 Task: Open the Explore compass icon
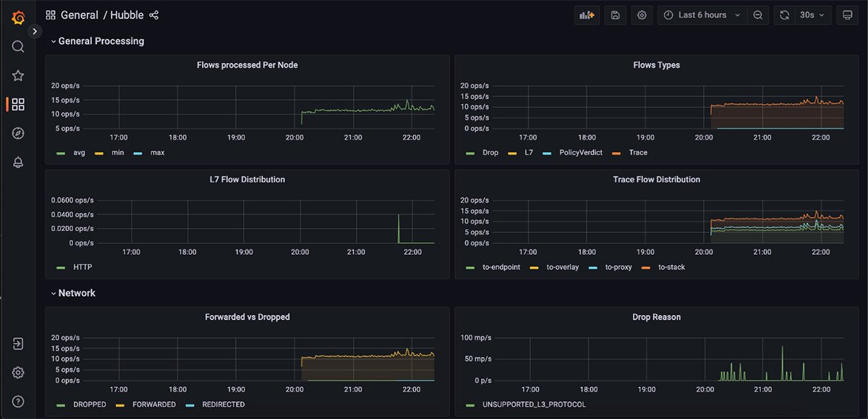pos(18,133)
